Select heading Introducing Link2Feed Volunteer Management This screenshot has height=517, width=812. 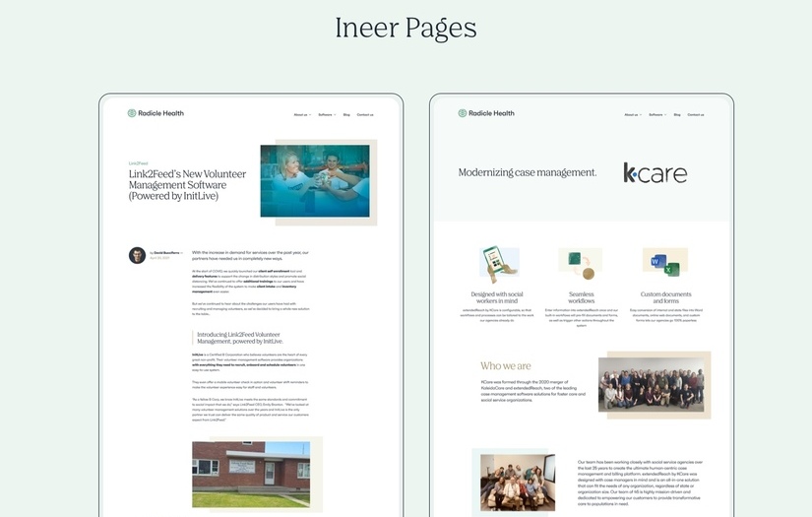[x=240, y=338]
